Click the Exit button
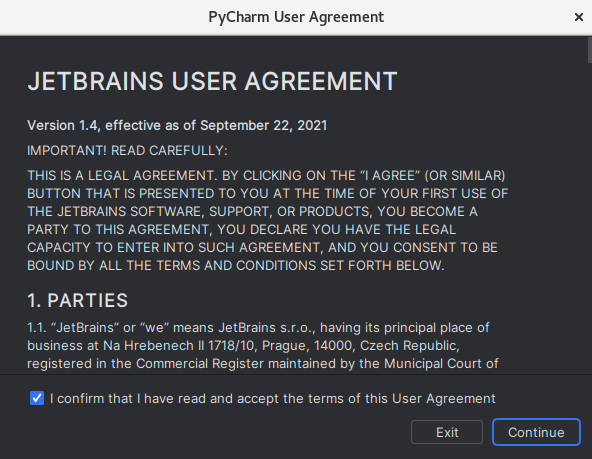This screenshot has height=459, width=592. pyautogui.click(x=447, y=432)
